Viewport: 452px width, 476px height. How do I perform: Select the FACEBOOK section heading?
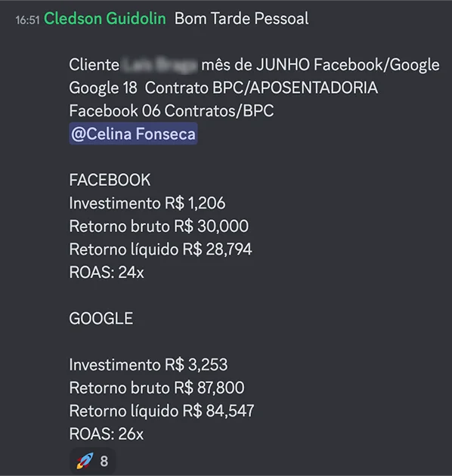110,180
